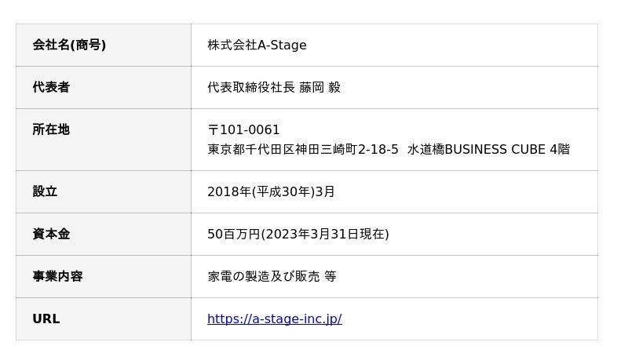The height and width of the screenshot is (364, 628).
Task: Click the 代表取締役社長 藤岡 毅 text
Action: 274,87
